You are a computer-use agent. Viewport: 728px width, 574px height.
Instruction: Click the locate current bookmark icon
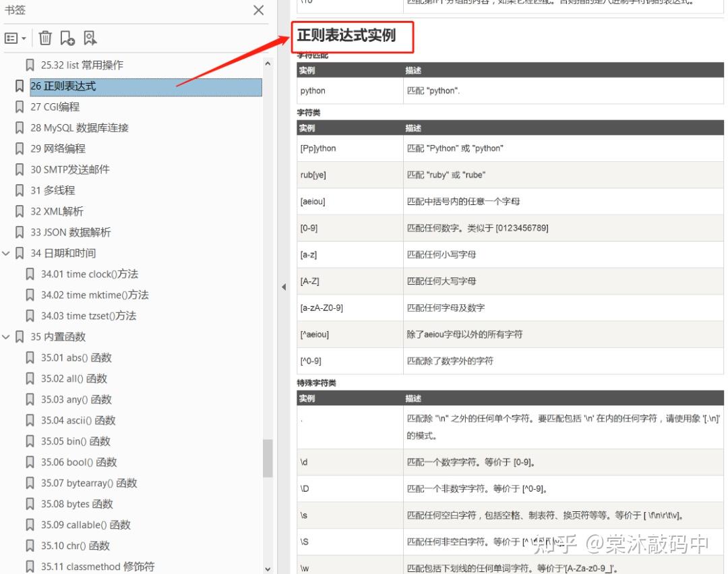tap(88, 38)
